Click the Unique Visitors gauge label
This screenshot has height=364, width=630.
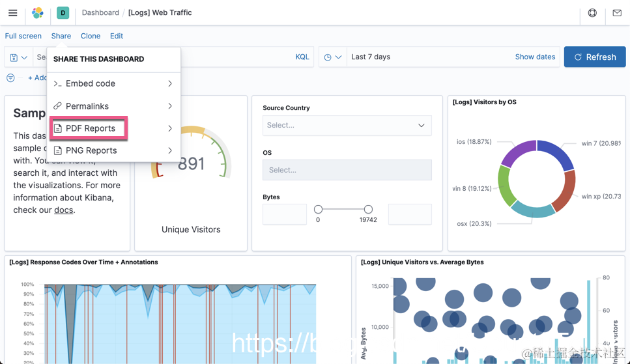[x=191, y=229]
